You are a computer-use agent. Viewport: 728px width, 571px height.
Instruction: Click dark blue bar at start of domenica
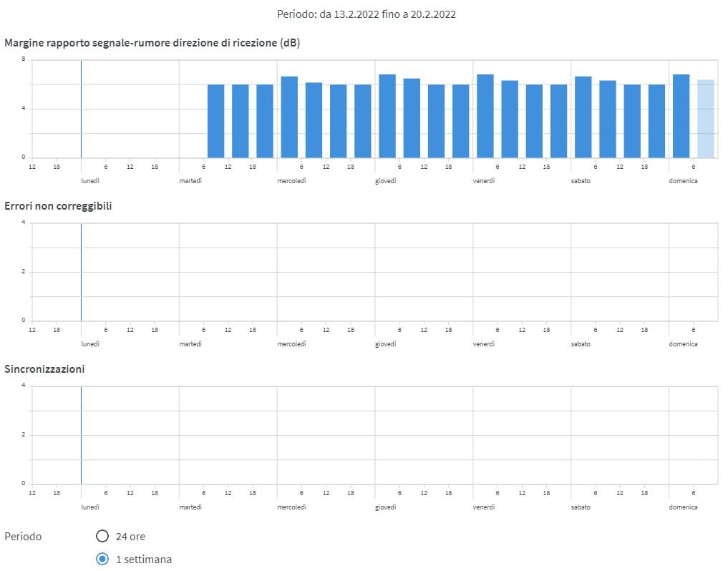(681, 116)
